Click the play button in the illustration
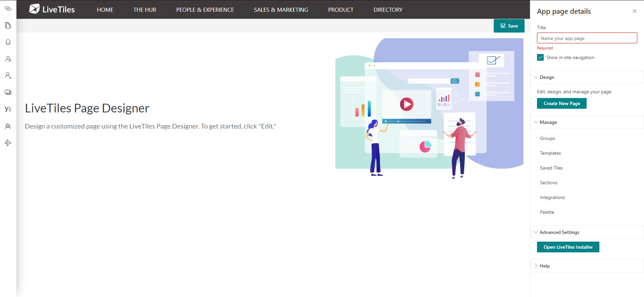 [407, 104]
